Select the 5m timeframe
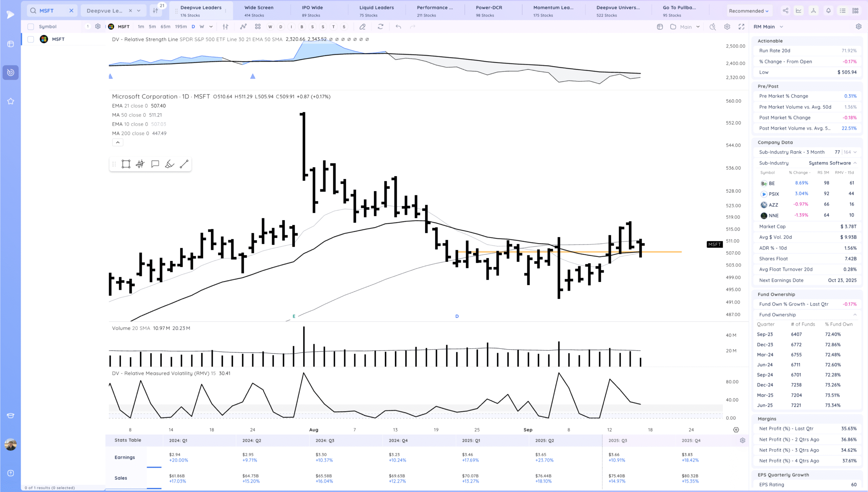The height and width of the screenshot is (492, 868). click(152, 26)
